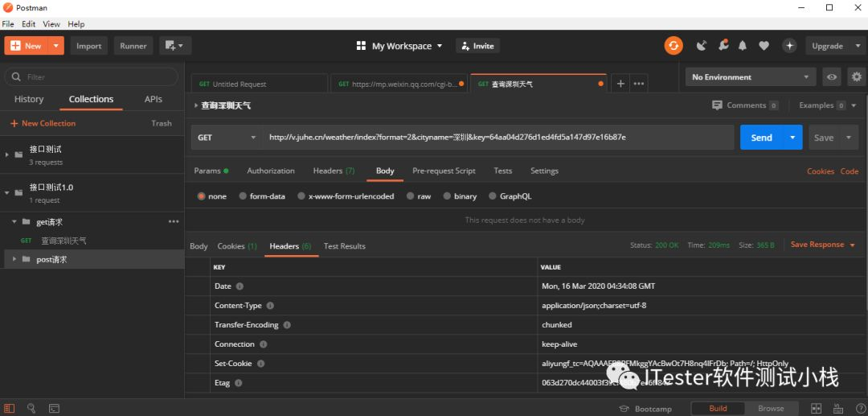Click info icon next to Set-Cookie
The width and height of the screenshot is (868, 416).
pyautogui.click(x=260, y=364)
